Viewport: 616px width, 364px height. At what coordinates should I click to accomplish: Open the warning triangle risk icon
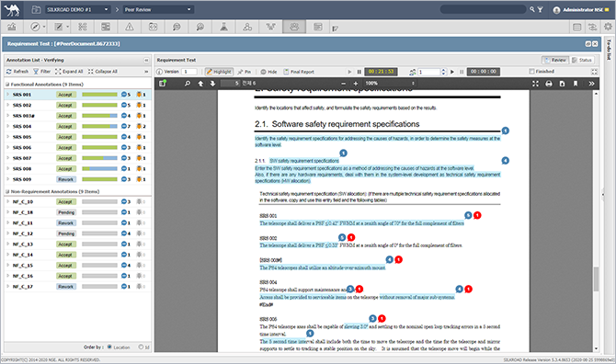[130, 27]
